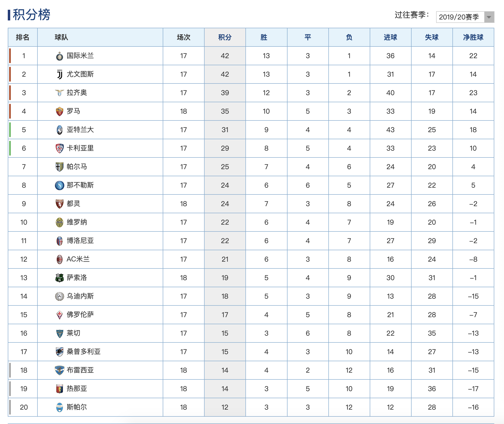The width and height of the screenshot is (504, 424).
Task: Open the 卡利亚里 team link
Action: click(80, 148)
